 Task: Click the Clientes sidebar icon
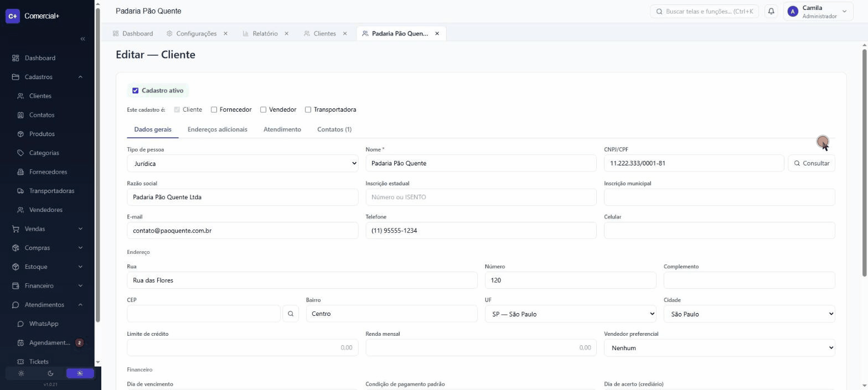tap(20, 96)
